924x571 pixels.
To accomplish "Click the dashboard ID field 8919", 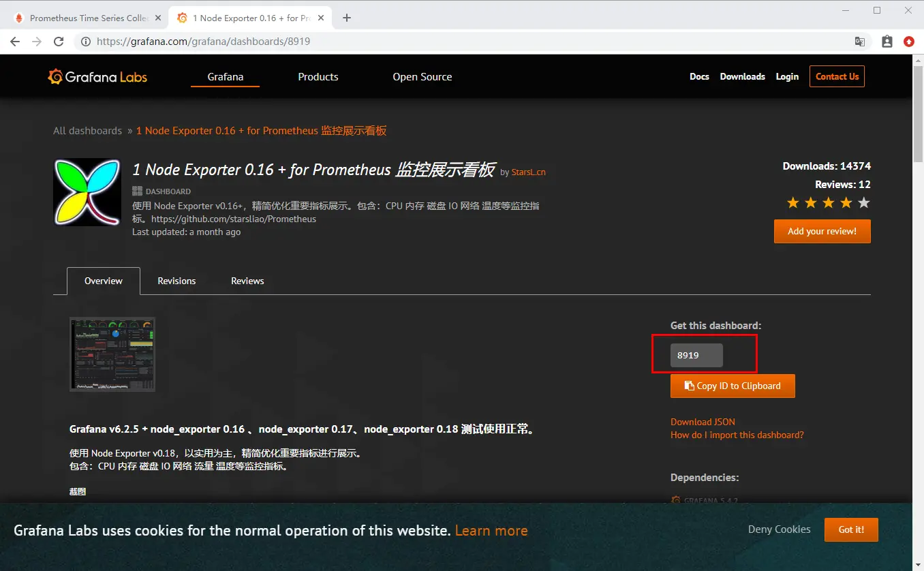I will pos(696,355).
